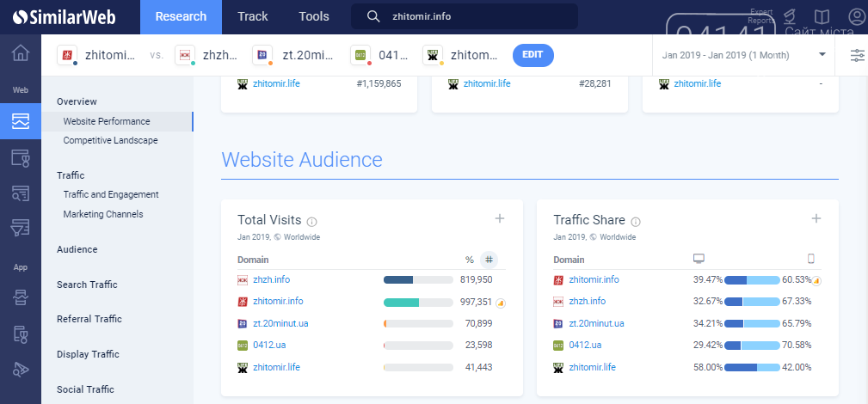Open zhitomir.life link beside #28,281

487,84
